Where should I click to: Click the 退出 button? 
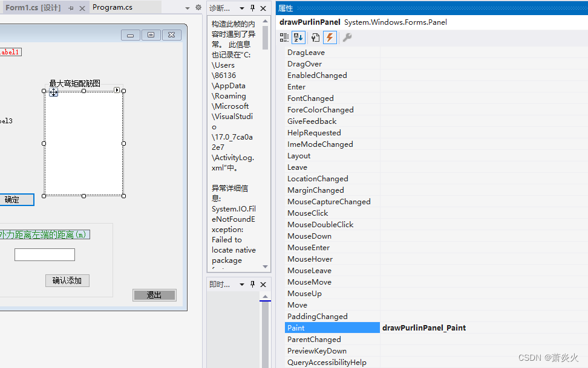point(154,295)
